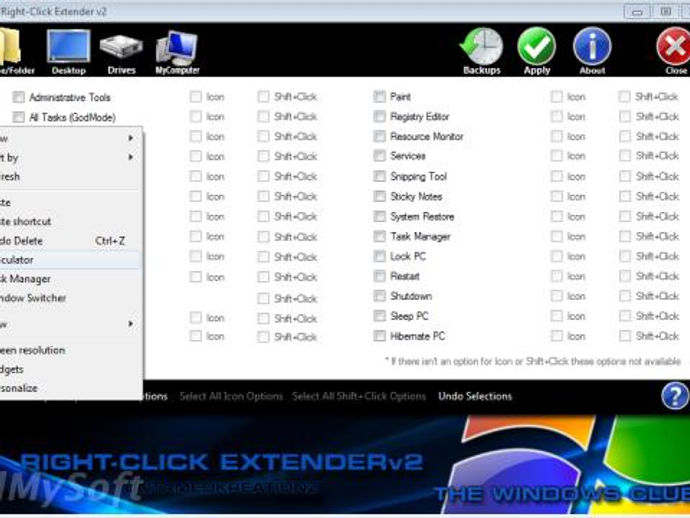Expand the New submenu arrow near Screen resolution

[131, 324]
